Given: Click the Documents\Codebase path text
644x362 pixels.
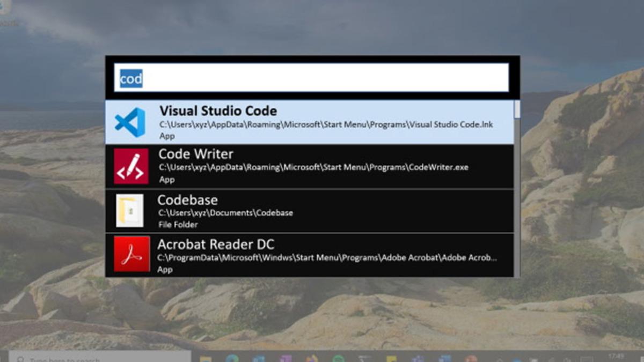Looking at the screenshot, I should click(225, 213).
